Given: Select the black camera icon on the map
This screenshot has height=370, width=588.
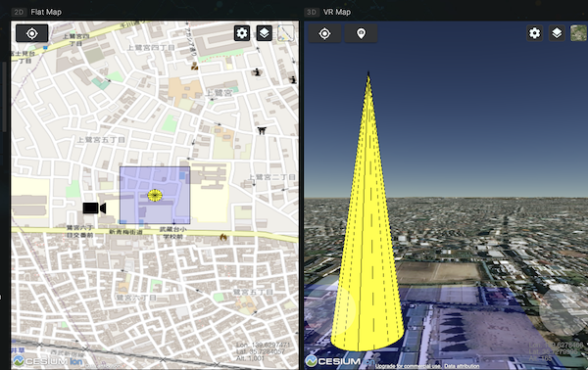Looking at the screenshot, I should click(x=94, y=208).
